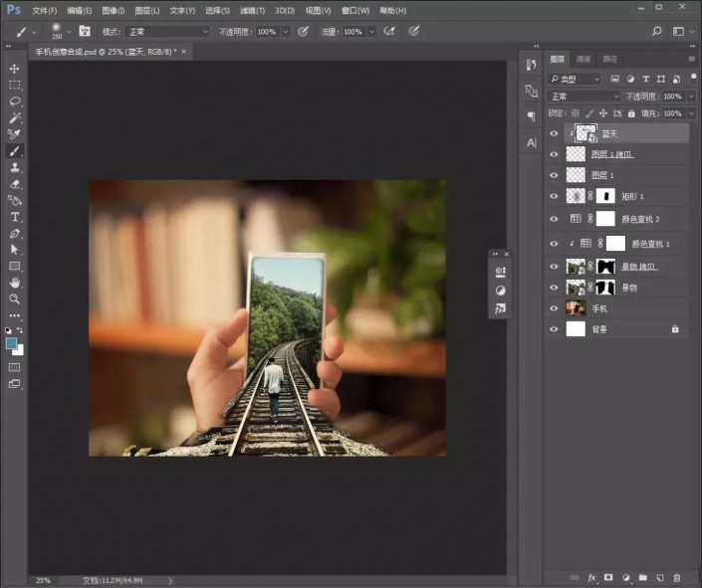Image resolution: width=702 pixels, height=588 pixels.
Task: Open the layer blend mode 正常 dropdown
Action: tap(584, 97)
